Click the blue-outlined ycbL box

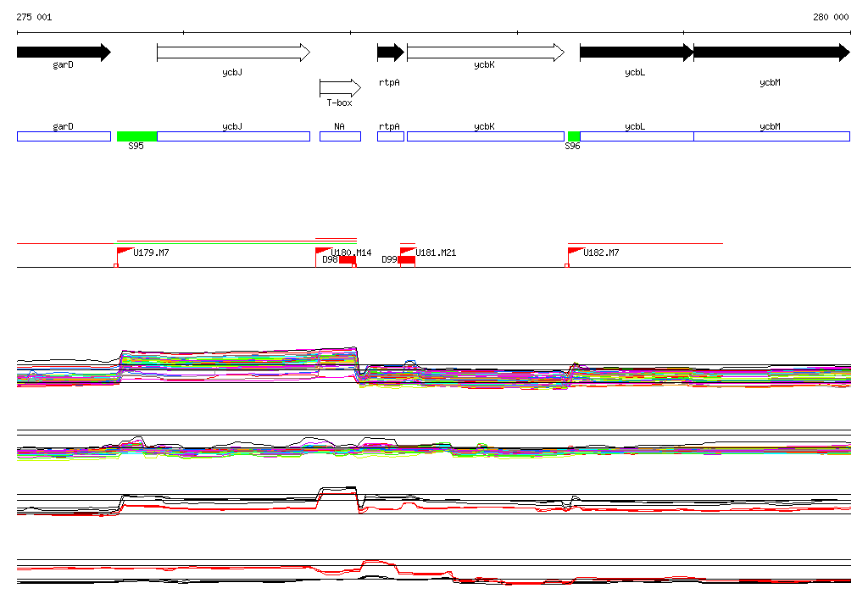[x=637, y=136]
